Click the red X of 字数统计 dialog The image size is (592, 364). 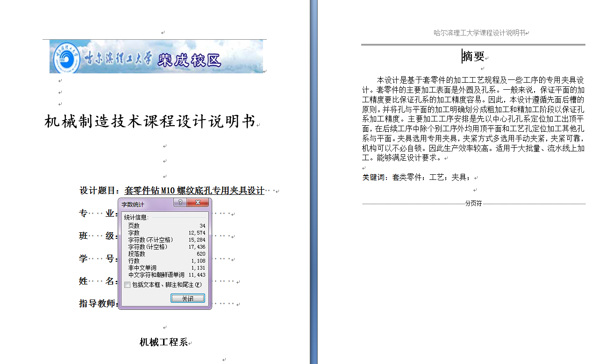(x=198, y=203)
